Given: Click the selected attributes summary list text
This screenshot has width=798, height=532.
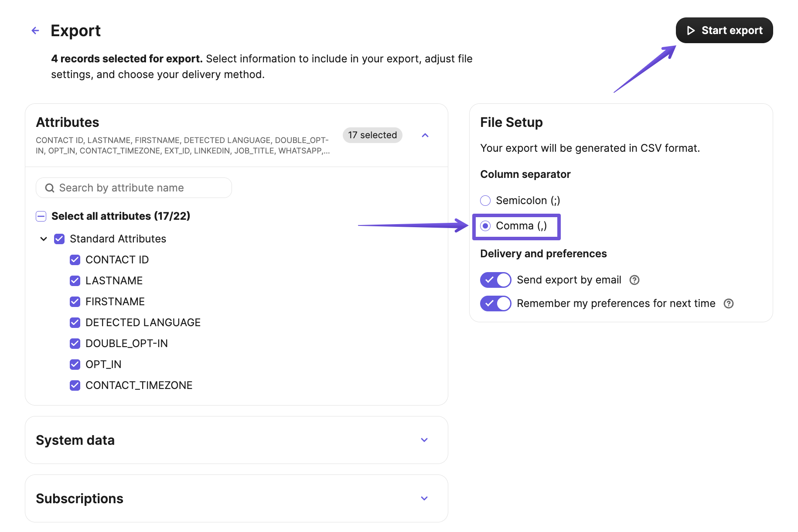Looking at the screenshot, I should 183,146.
